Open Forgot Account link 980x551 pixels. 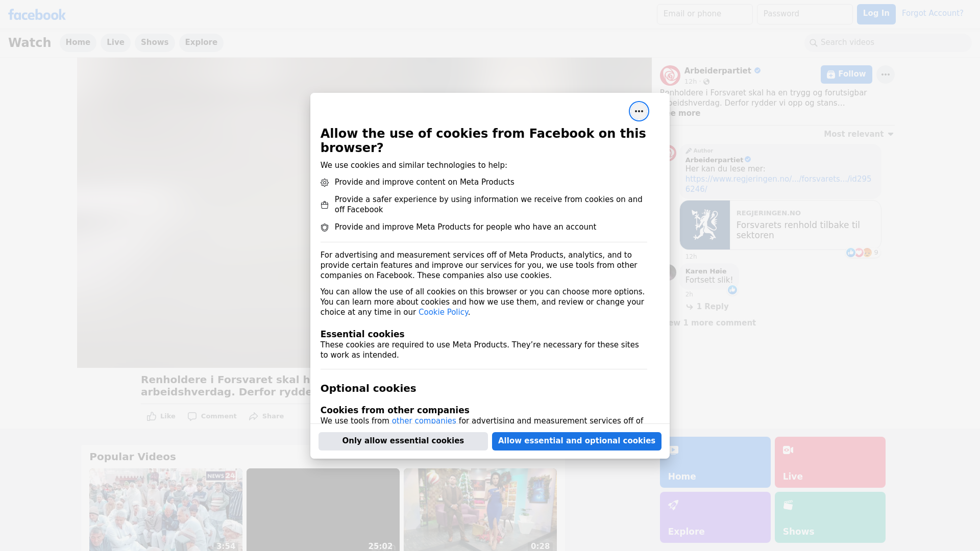point(932,13)
